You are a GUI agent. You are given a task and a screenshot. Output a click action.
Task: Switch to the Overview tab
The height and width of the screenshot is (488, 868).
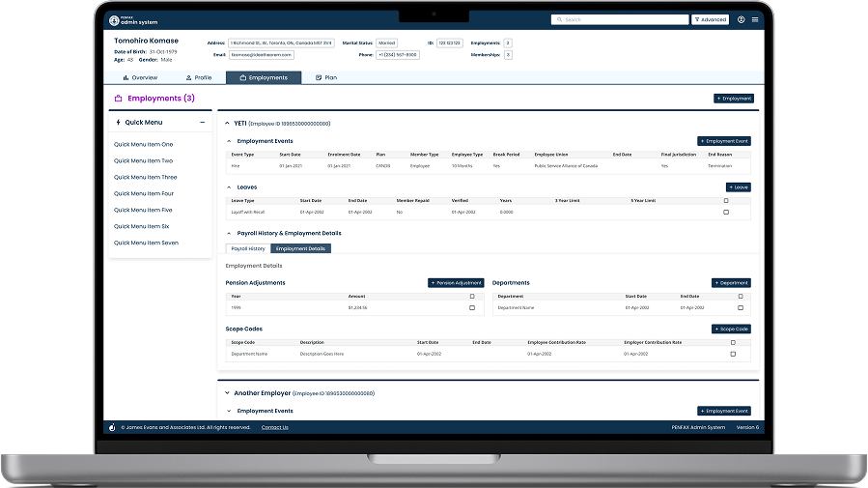141,77
